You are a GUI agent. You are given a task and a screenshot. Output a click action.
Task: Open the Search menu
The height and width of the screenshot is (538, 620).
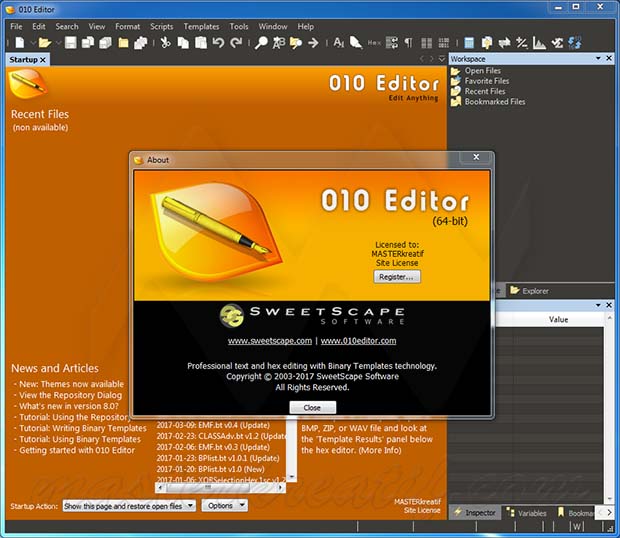click(67, 26)
